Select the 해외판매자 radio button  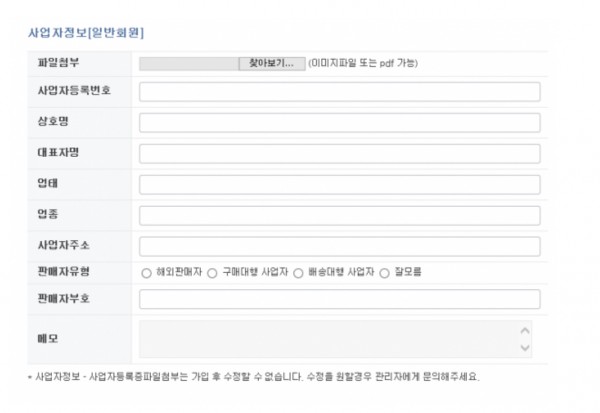coord(146,273)
